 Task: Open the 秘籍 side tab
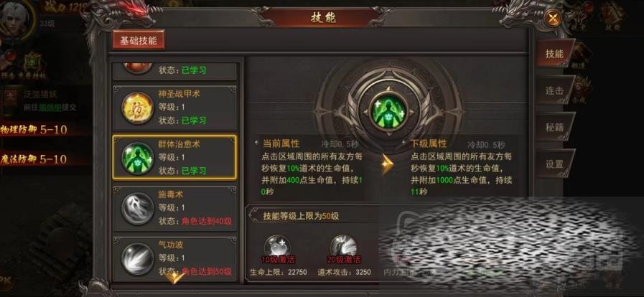(x=554, y=127)
